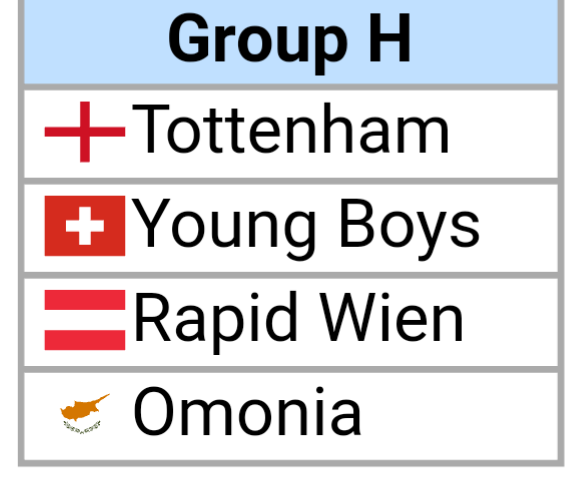Click the lower red stripe of Austrian flag

tap(85, 340)
